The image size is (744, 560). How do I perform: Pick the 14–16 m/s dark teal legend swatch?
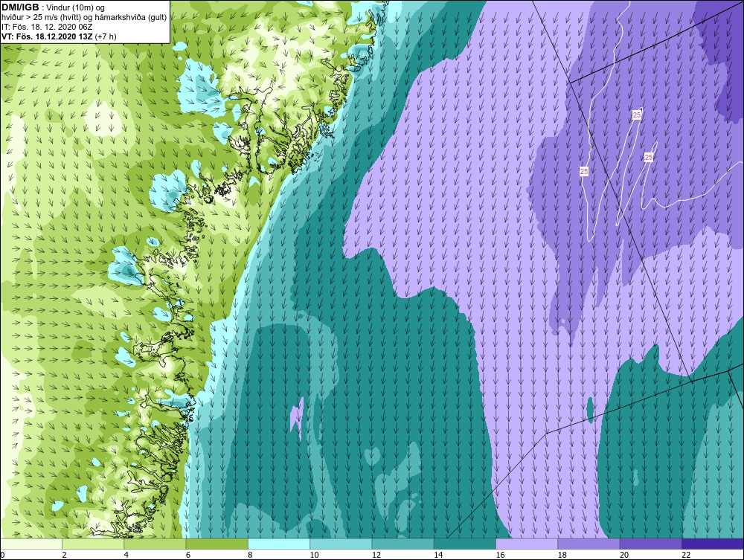(465, 544)
